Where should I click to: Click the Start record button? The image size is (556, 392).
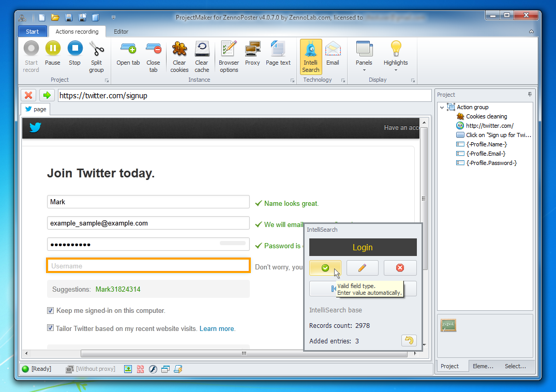pyautogui.click(x=31, y=57)
